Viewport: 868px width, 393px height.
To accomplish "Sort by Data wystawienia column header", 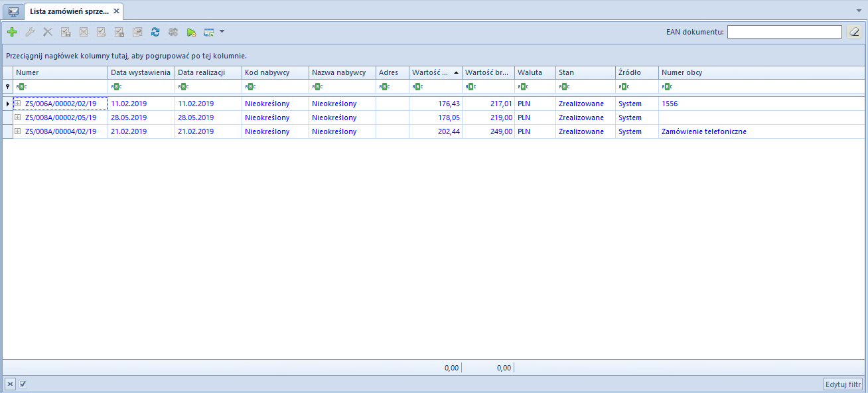I will pos(141,72).
